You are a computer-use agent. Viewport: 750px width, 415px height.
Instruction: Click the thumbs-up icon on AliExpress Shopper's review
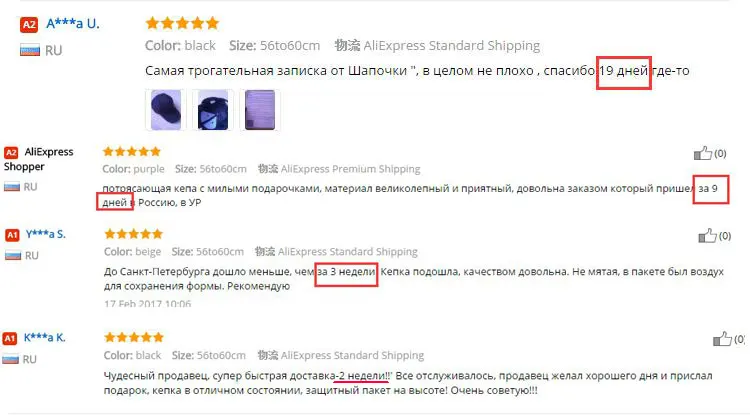coord(703,153)
